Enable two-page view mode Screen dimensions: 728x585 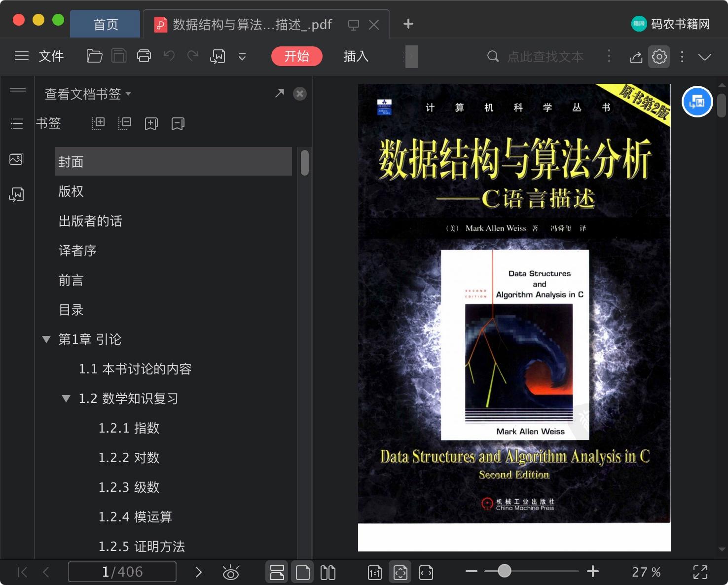(328, 572)
